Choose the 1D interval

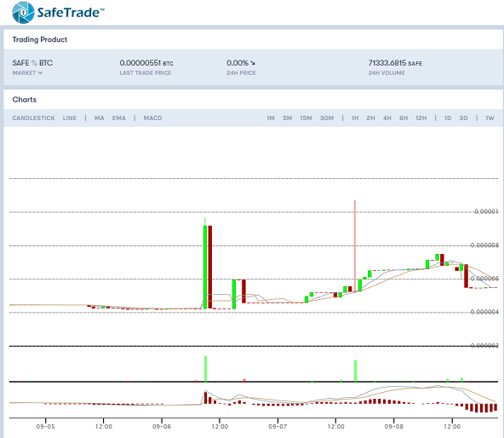[448, 118]
